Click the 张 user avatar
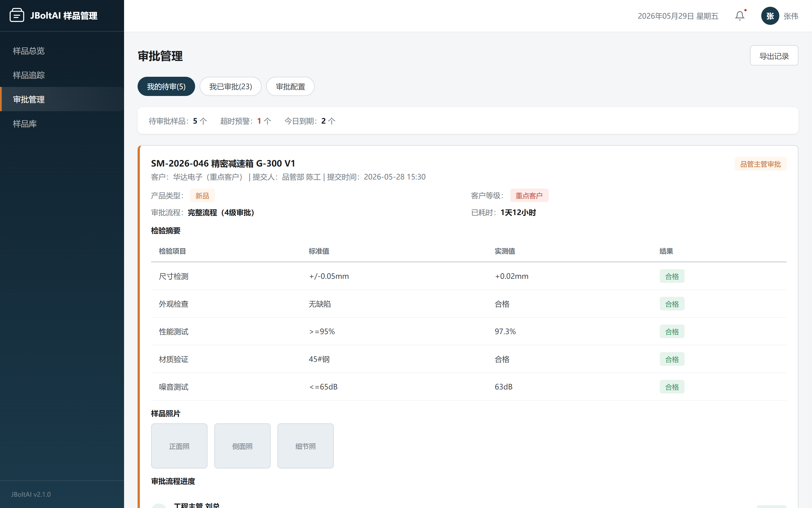Image resolution: width=812 pixels, height=508 pixels. pos(770,16)
